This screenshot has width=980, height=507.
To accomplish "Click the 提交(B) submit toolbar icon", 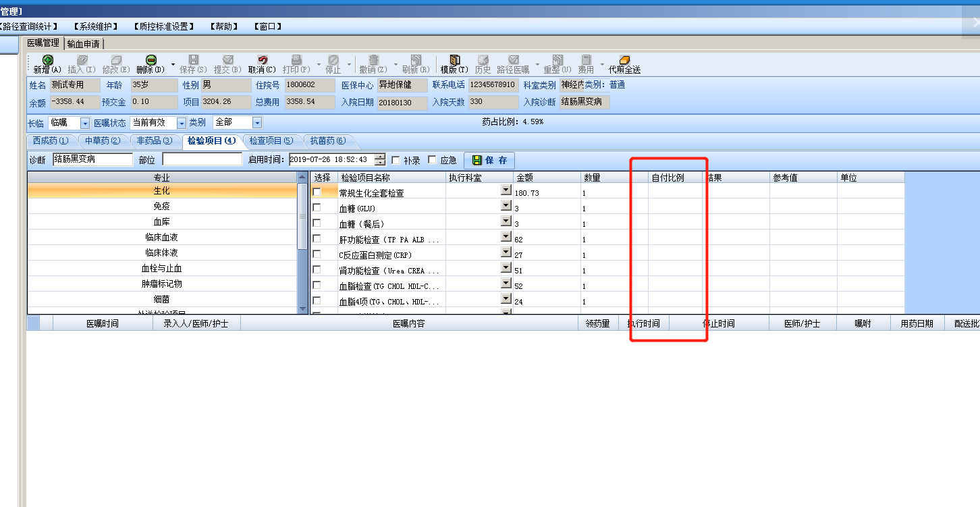I will (227, 60).
